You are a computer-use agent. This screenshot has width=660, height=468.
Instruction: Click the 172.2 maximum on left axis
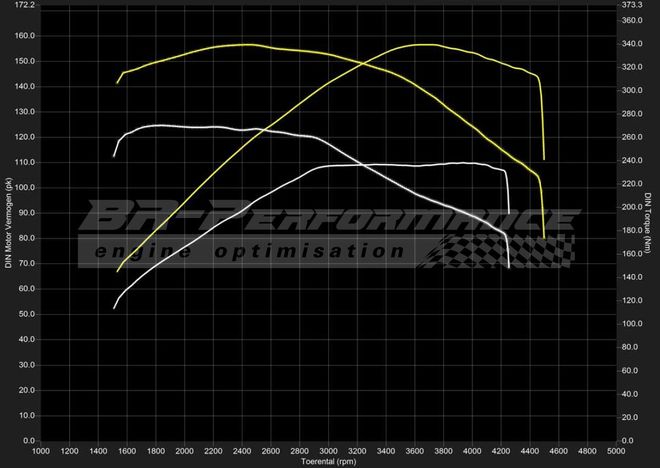click(x=24, y=5)
